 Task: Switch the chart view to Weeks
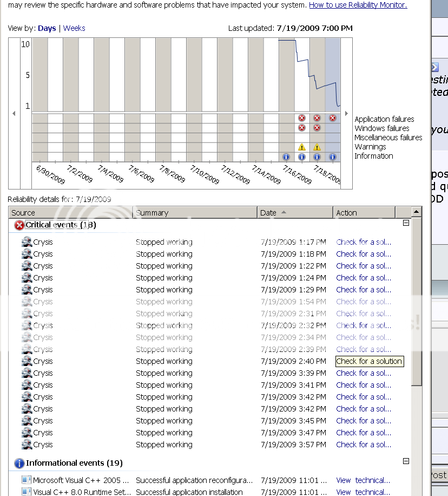74,28
